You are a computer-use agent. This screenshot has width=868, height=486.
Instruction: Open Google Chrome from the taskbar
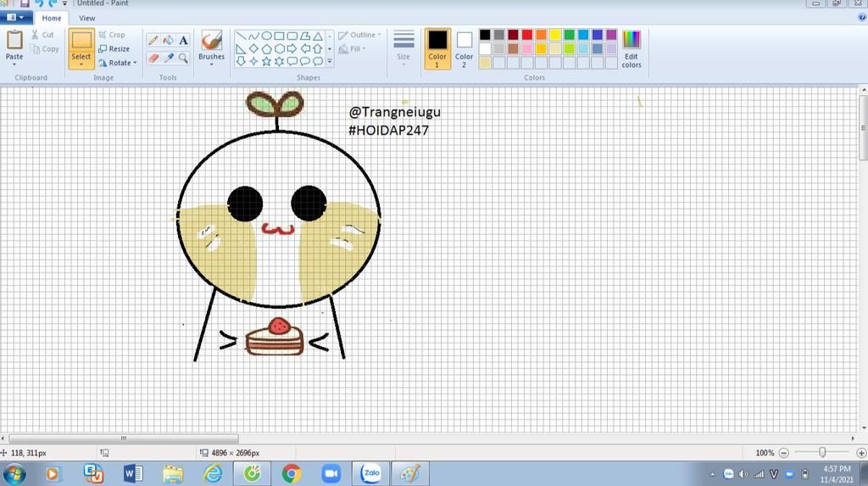click(x=292, y=474)
